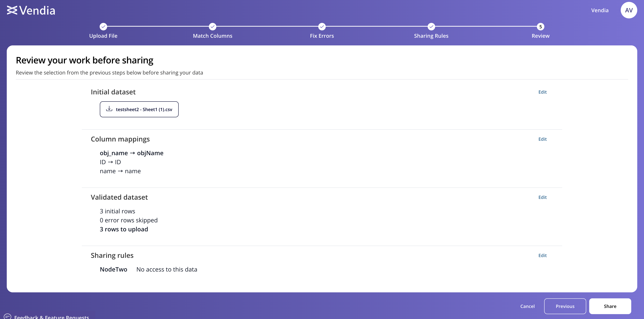Click the Cancel button to abort
This screenshot has width=644, height=319.
tap(527, 306)
